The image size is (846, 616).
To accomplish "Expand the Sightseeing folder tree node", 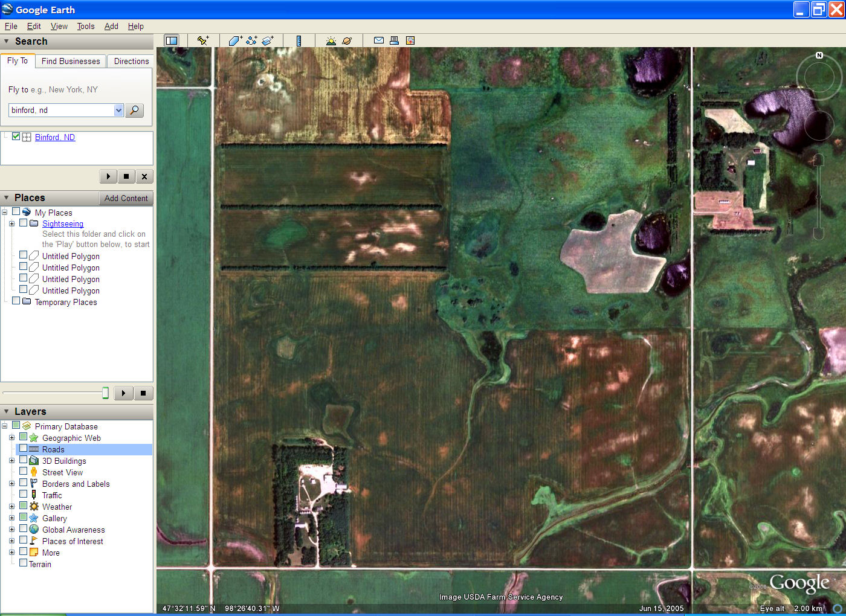I will click(11, 223).
